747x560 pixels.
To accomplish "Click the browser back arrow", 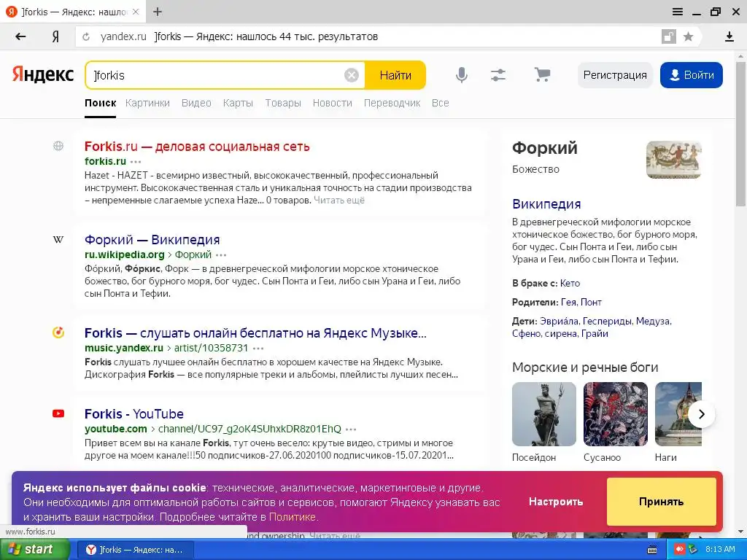I will pyautogui.click(x=20, y=36).
